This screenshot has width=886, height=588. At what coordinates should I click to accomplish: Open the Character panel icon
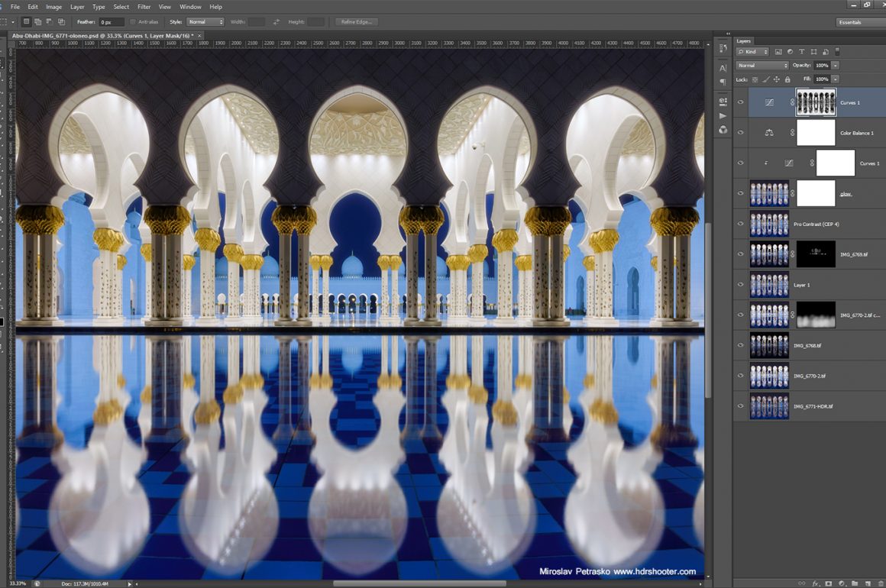click(x=723, y=68)
